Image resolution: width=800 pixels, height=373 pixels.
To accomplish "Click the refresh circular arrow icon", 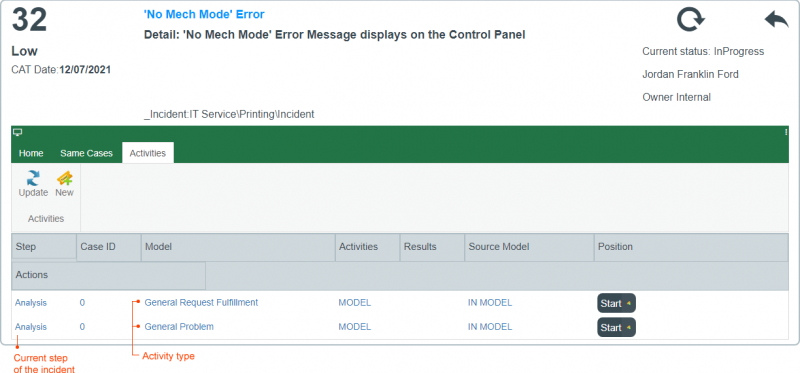I will [691, 20].
